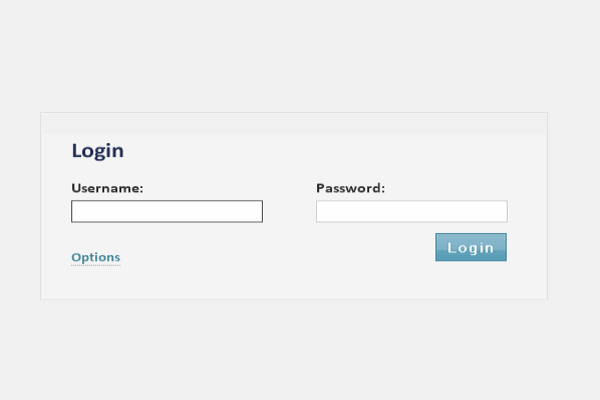The height and width of the screenshot is (400, 600).
Task: Place cursor in the Username box
Action: 167,211
